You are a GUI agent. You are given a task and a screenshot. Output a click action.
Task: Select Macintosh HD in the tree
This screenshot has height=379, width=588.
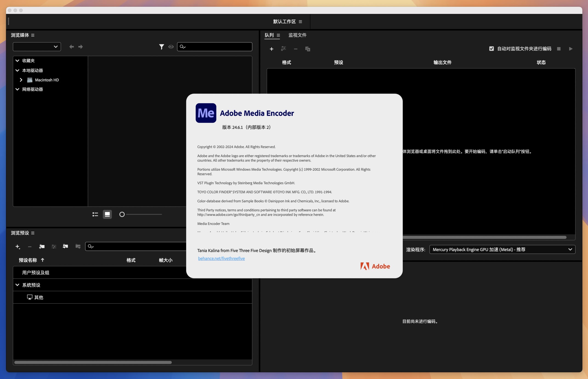[47, 80]
